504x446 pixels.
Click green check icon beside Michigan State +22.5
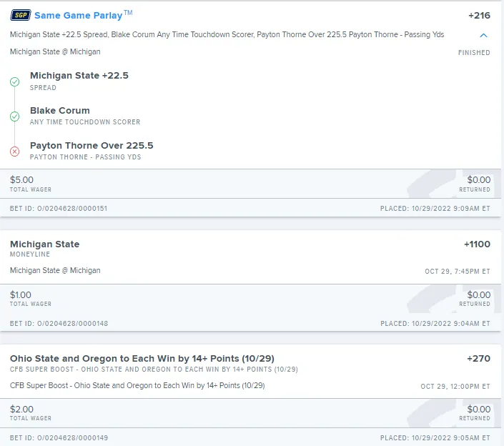tap(14, 82)
